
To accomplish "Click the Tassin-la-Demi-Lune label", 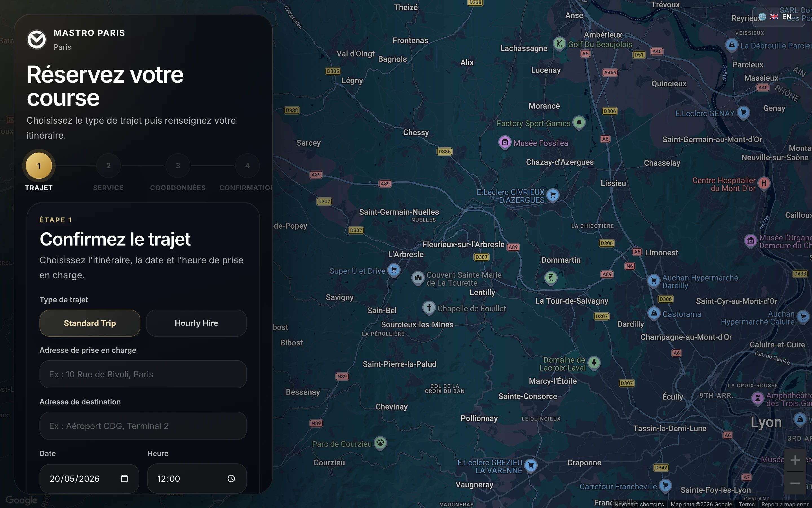I will coord(670,428).
